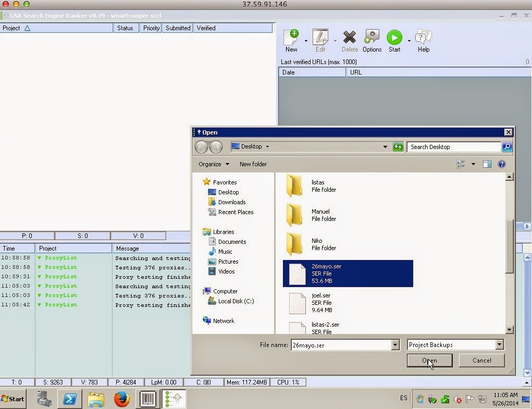The height and width of the screenshot is (409, 532).
Task: Click the blue help question icon
Action: [501, 164]
